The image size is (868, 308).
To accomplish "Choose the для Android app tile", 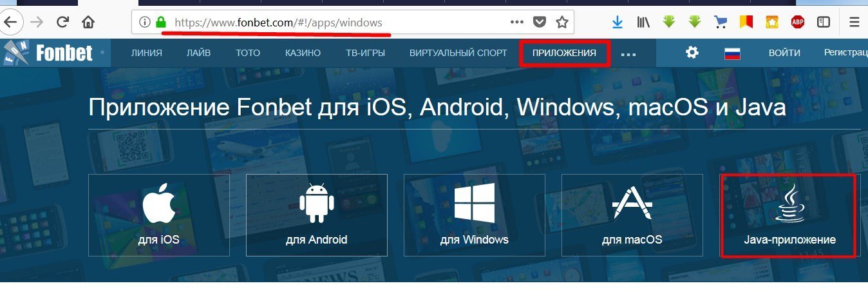I will click(x=316, y=215).
